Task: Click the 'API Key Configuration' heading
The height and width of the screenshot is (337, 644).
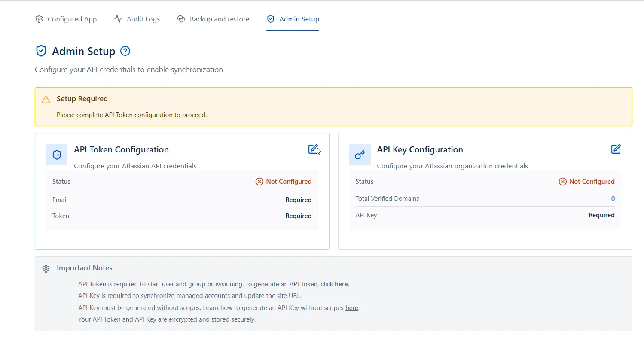Action: click(x=420, y=149)
